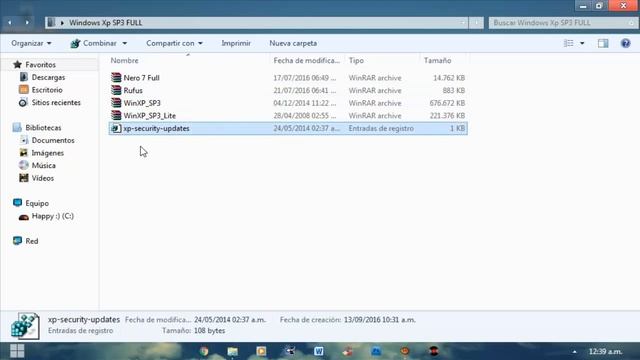Open Word from the taskbar
Viewport: 640px width, 360px height.
(x=319, y=351)
